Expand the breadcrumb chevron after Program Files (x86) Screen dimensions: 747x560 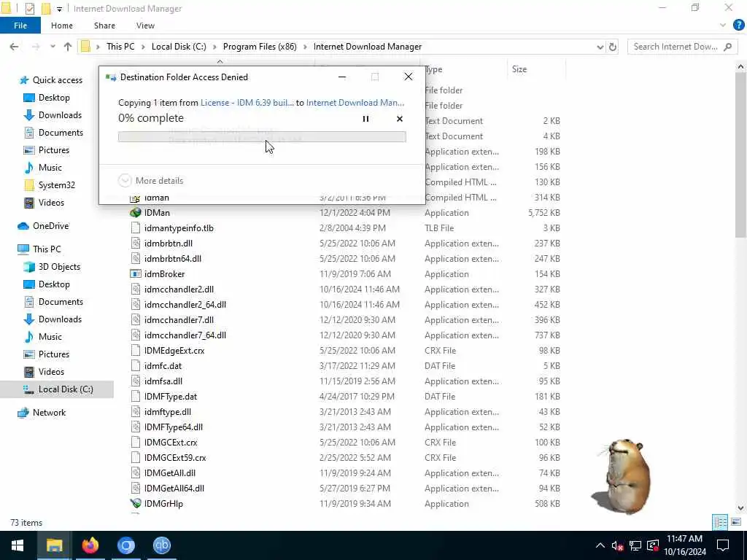[x=305, y=47]
